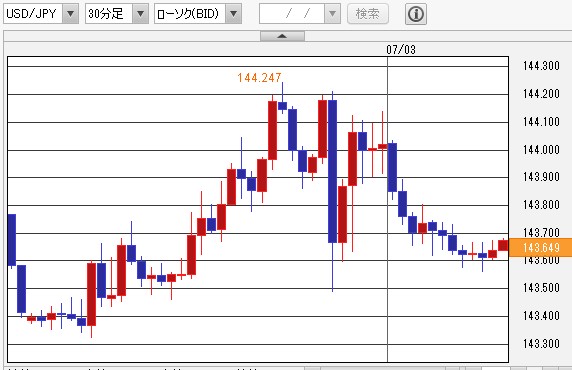Viewport: 572px width, 370px height.
Task: Click the 144.300 price axis label
Action: [541, 66]
